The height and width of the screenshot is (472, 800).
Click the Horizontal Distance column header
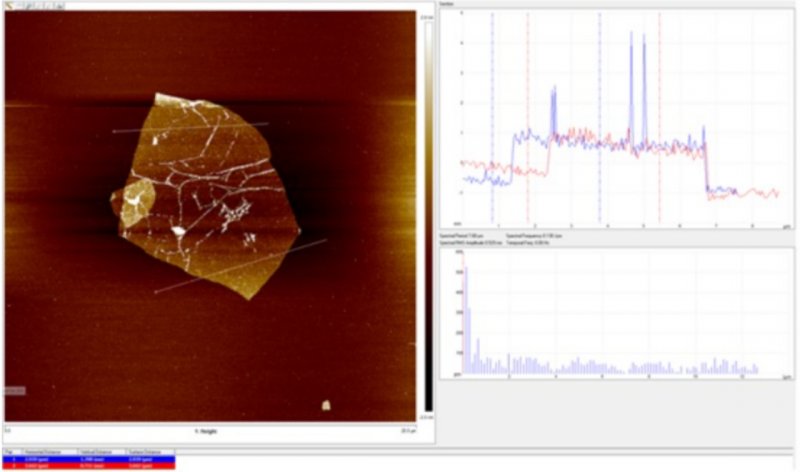coord(40,452)
